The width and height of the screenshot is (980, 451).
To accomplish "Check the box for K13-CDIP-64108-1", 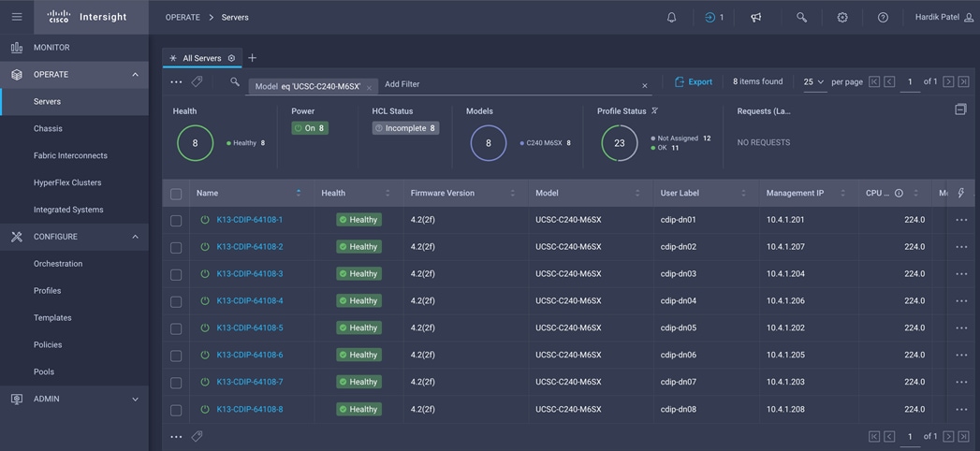I will (176, 221).
